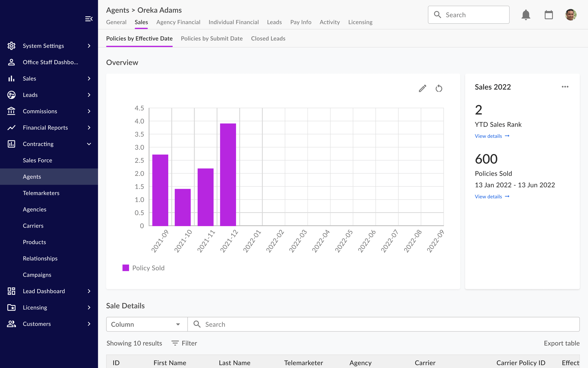Click System Settings gear icon

[11, 46]
